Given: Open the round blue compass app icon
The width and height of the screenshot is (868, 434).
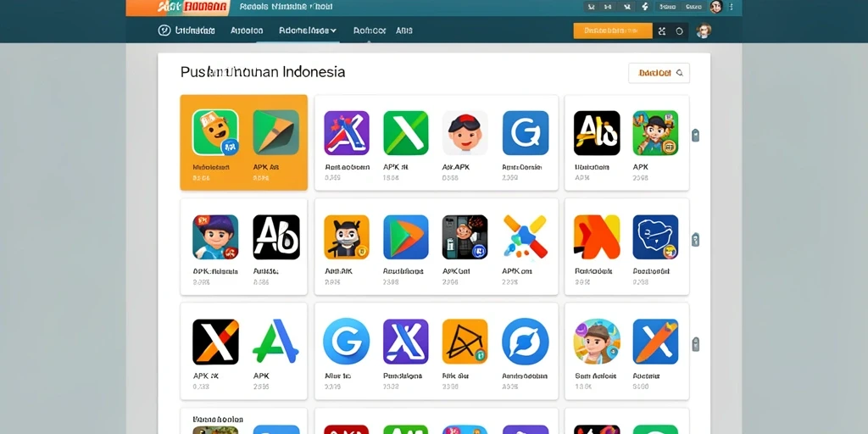Looking at the screenshot, I should 526,342.
